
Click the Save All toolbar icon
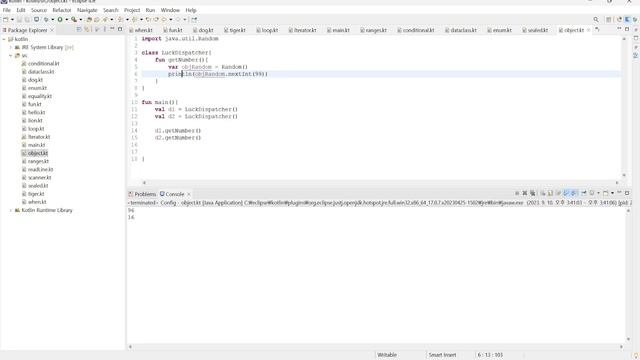point(27,20)
